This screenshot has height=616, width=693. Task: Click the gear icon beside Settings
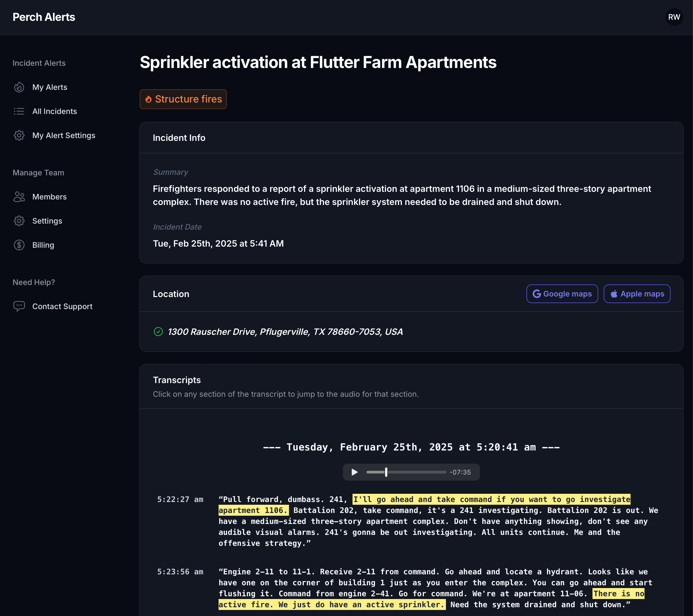pos(19,221)
